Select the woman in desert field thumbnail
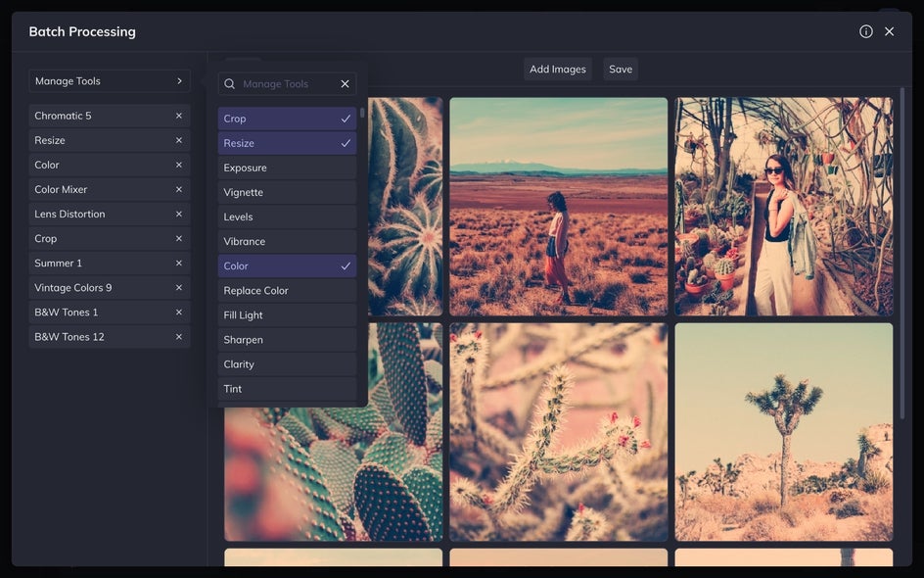 [559, 207]
